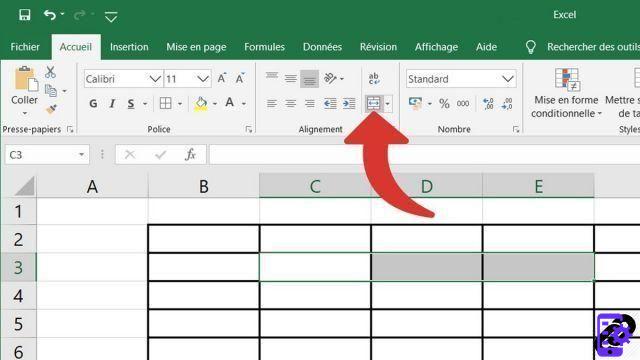Apply cell borders
This screenshot has width=640, height=360.
coord(165,104)
